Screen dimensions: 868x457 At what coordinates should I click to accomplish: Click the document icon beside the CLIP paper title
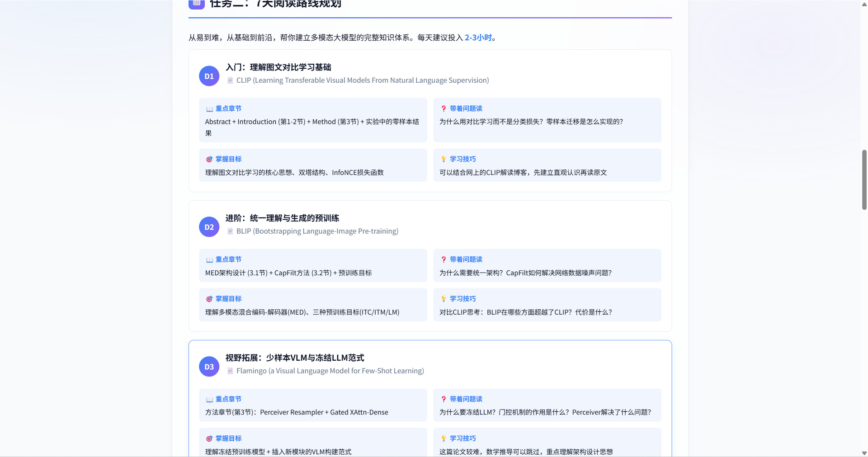pyautogui.click(x=230, y=80)
